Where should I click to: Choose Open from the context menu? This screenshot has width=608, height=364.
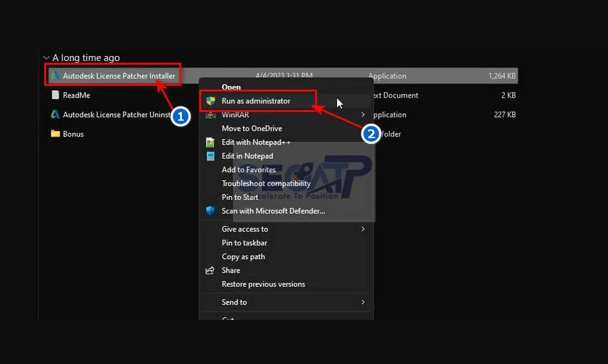pos(231,87)
